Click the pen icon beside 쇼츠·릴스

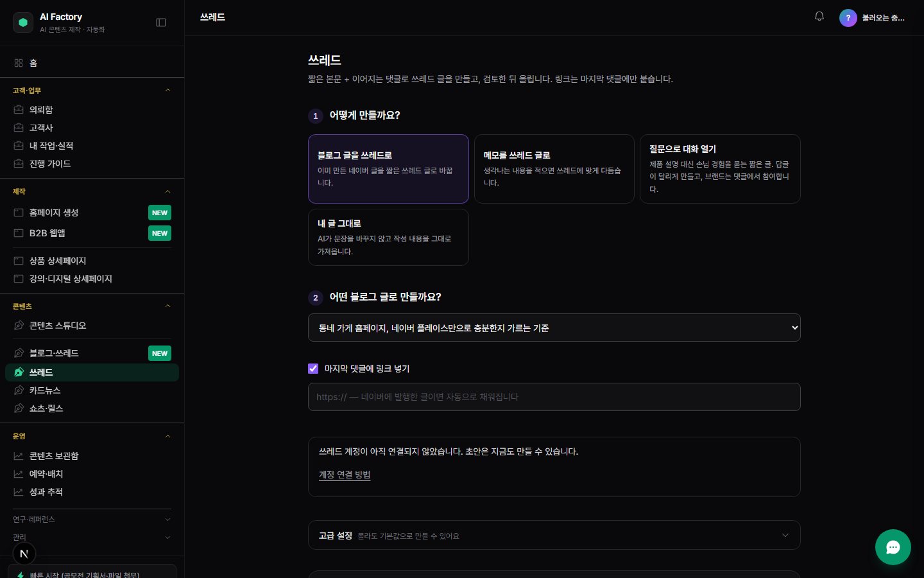[x=19, y=408]
